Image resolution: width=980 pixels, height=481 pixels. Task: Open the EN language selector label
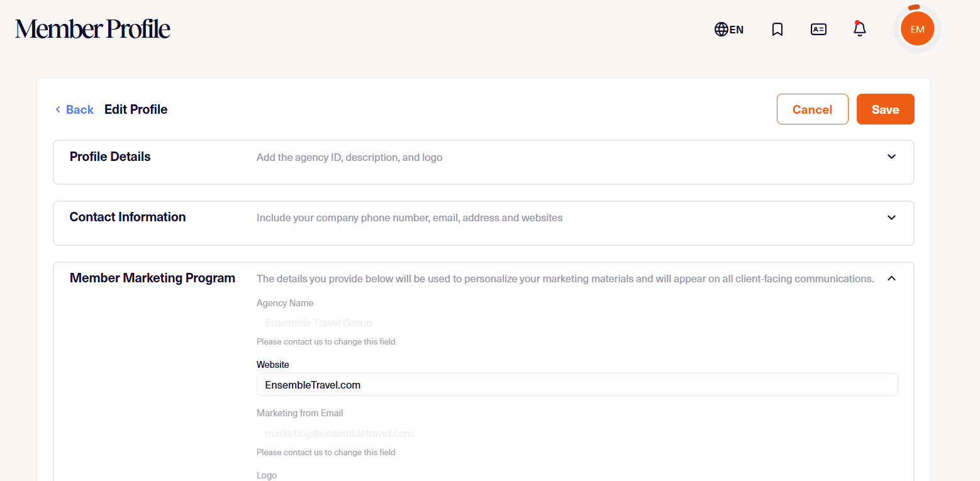click(x=737, y=30)
